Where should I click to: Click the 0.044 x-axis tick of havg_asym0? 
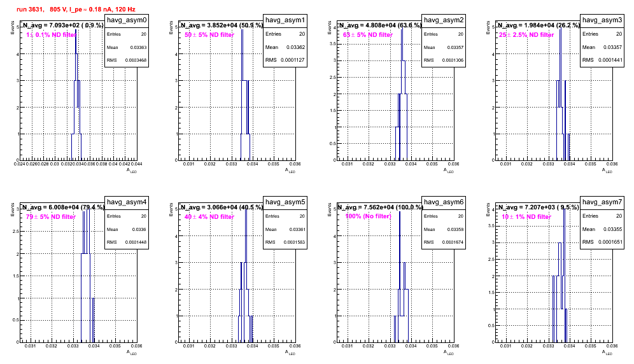click(x=137, y=164)
